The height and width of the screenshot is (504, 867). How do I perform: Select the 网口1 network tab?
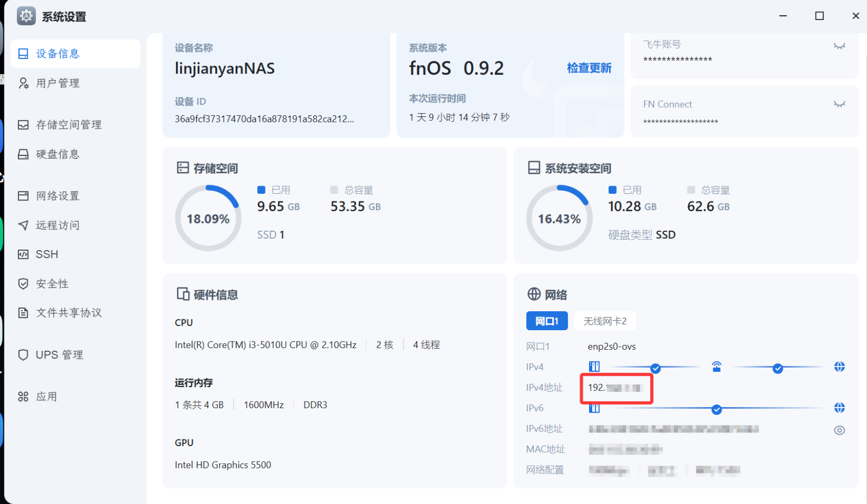coord(546,321)
